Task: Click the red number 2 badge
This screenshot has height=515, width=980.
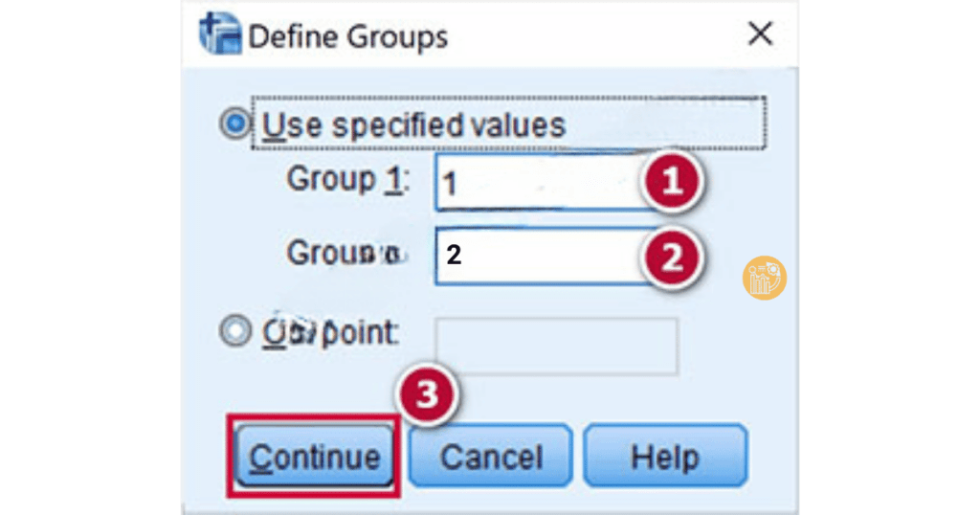Action: click(674, 256)
